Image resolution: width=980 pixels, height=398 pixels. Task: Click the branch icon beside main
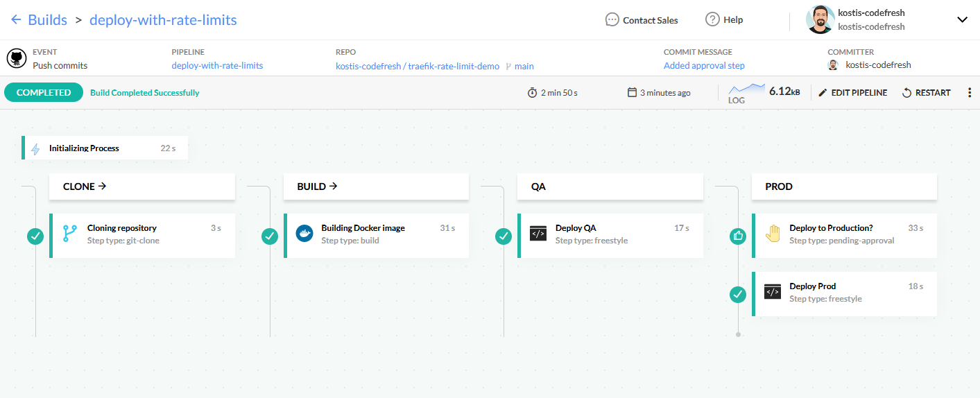(x=508, y=67)
